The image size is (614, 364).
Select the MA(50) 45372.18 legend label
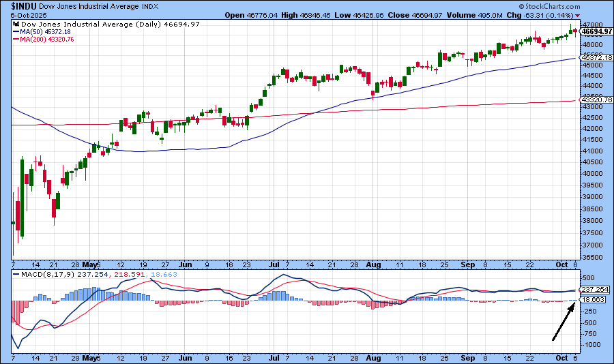click(47, 31)
